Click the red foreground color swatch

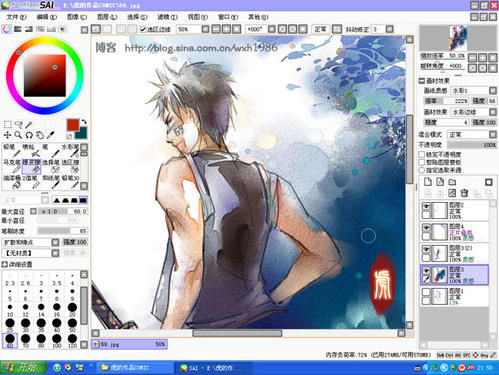[73, 125]
